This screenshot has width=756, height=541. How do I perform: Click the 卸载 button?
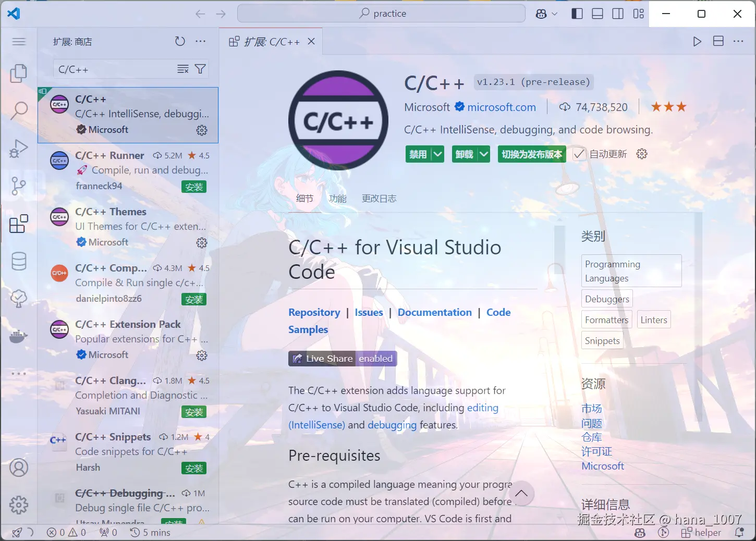pos(464,154)
